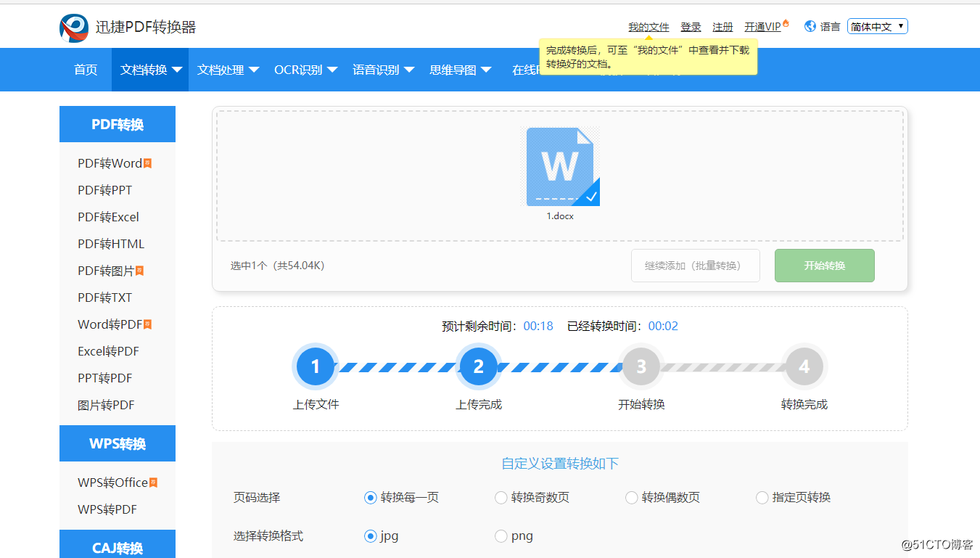This screenshot has width=980, height=558.
Task: Click the 迅捷PDF转换器 logo icon
Action: (x=74, y=28)
